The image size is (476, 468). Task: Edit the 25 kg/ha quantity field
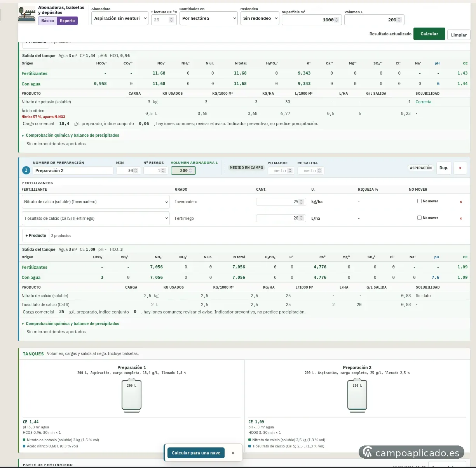[280, 202]
